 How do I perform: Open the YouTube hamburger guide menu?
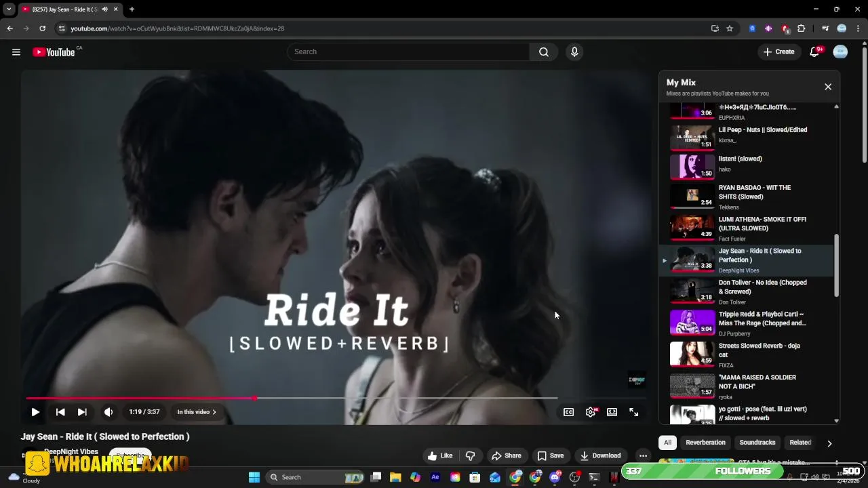16,52
